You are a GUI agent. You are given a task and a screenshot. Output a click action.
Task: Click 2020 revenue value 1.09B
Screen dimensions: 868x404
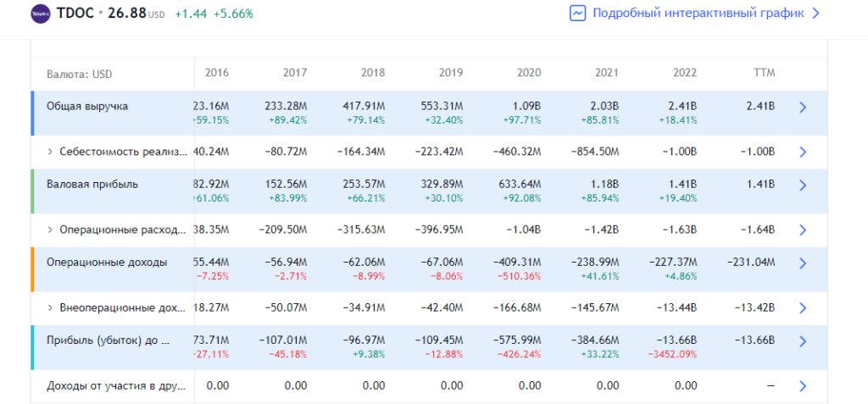[x=528, y=106]
